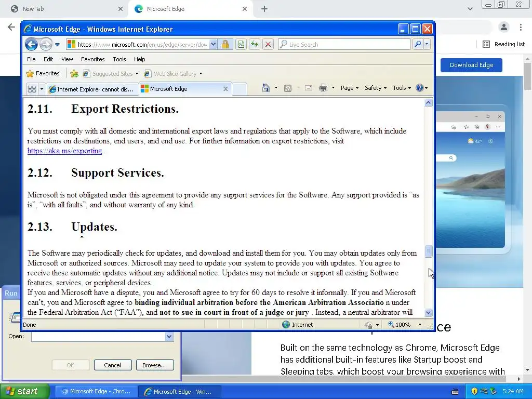The width and height of the screenshot is (532, 399).
Task: Open Chrome three-dot menu
Action: pyautogui.click(x=521, y=27)
